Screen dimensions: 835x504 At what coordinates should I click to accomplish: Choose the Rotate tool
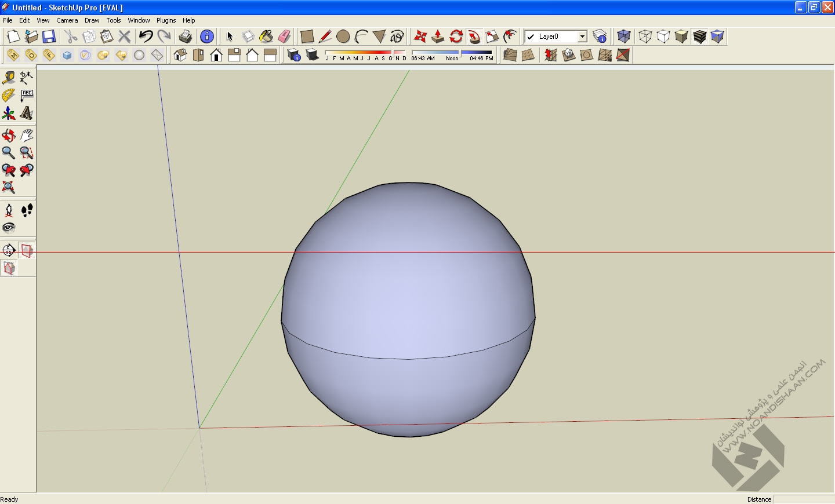click(x=456, y=36)
